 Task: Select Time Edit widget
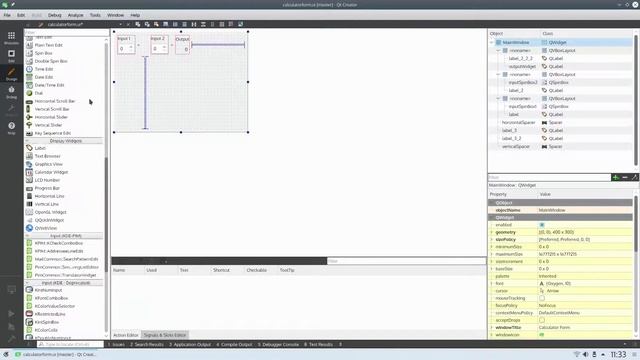(x=44, y=69)
